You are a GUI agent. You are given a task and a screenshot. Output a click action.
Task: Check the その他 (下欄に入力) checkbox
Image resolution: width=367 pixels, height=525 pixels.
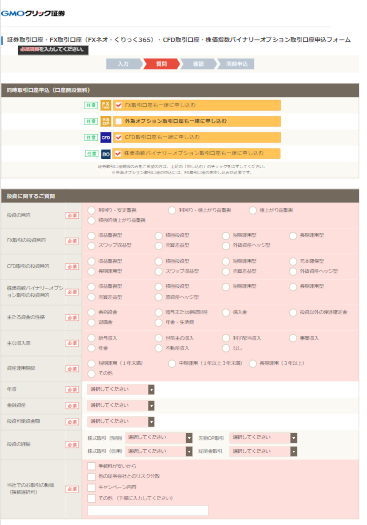[91, 498]
